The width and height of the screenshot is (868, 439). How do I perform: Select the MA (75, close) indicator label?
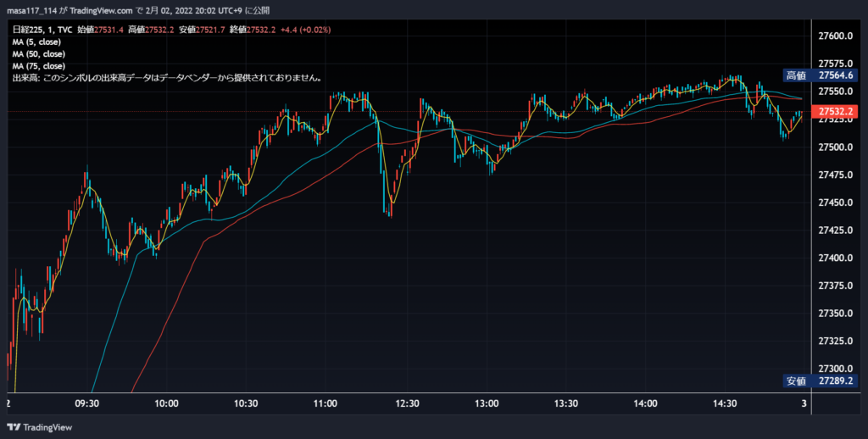[x=39, y=66]
